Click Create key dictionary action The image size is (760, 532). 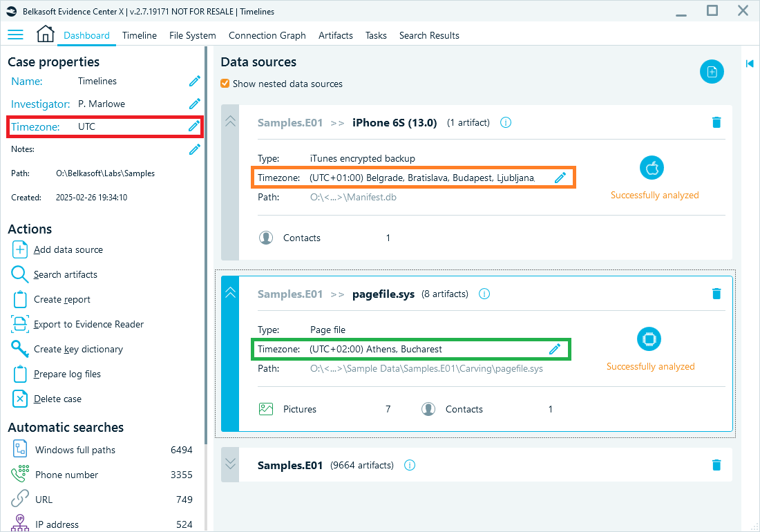pos(67,349)
